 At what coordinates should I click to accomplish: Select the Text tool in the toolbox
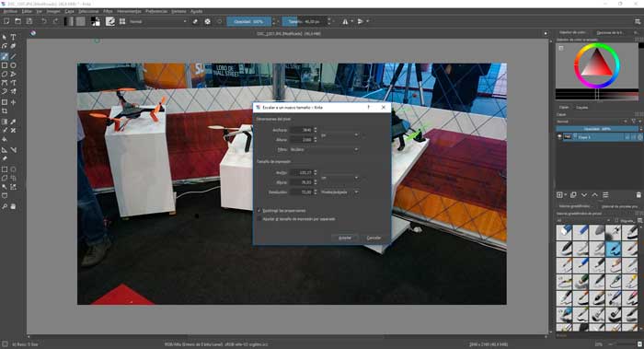click(13, 37)
